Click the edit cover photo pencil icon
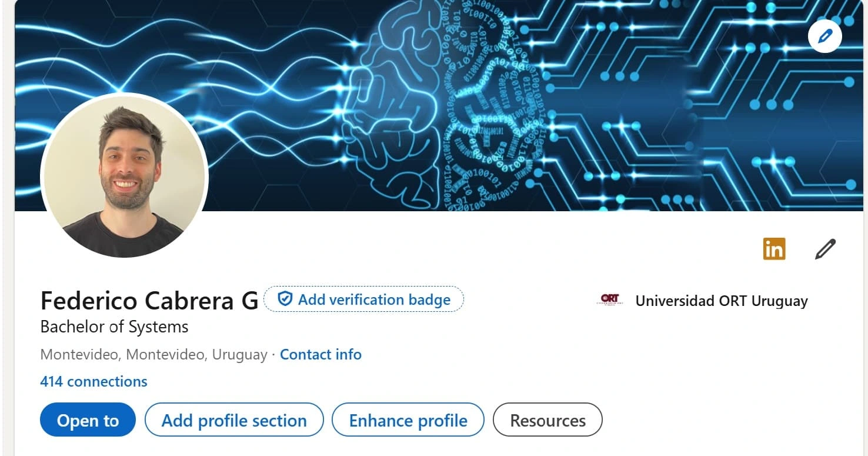868x456 pixels. pos(825,36)
